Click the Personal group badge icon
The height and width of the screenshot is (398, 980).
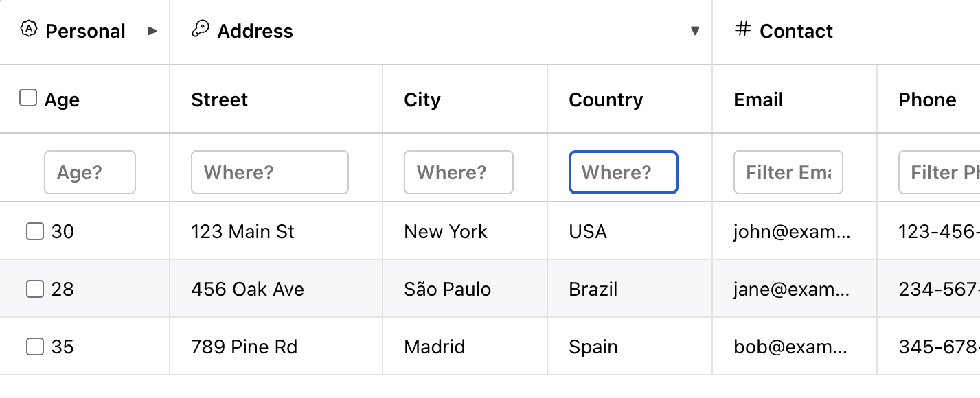[x=28, y=29]
